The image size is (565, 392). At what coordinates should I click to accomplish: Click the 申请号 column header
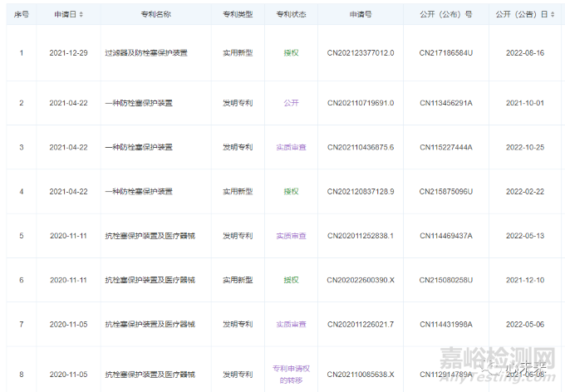click(361, 15)
